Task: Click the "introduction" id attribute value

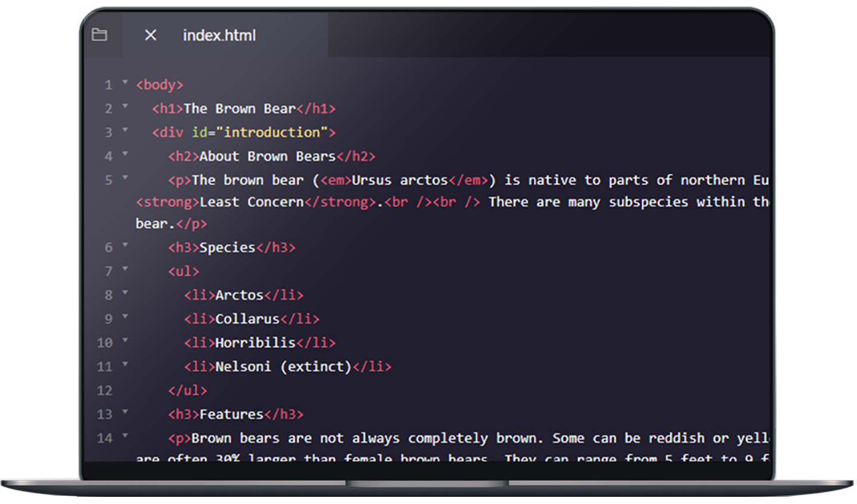Action: [271, 132]
